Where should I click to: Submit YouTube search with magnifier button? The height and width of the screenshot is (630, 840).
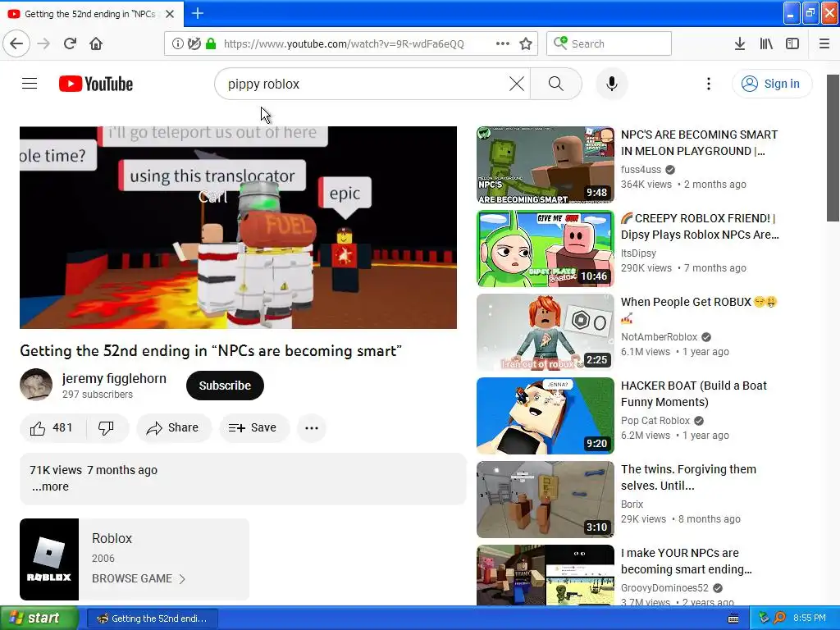[556, 84]
